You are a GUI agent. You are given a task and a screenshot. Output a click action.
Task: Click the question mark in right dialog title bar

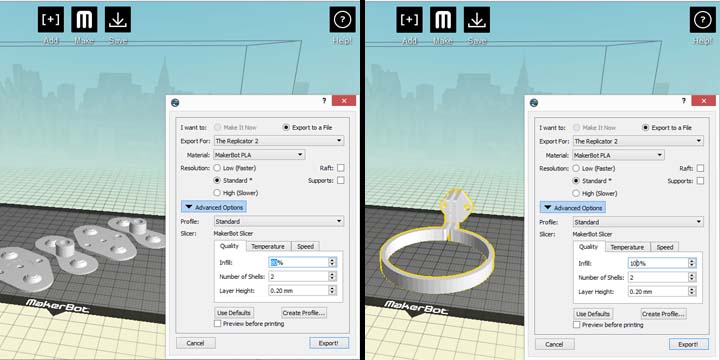click(684, 101)
